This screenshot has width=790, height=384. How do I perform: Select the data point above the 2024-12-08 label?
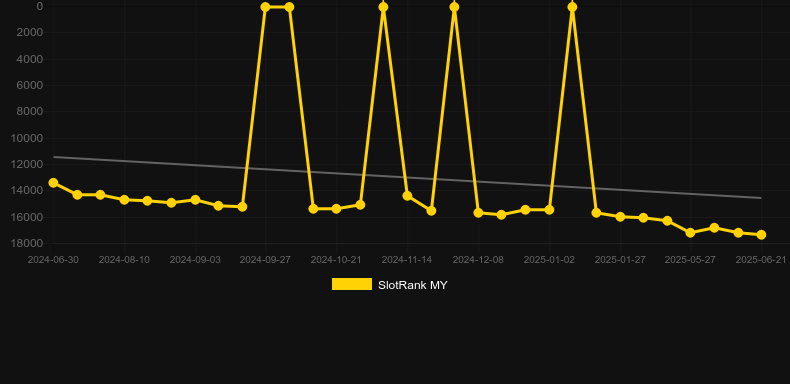click(x=478, y=213)
